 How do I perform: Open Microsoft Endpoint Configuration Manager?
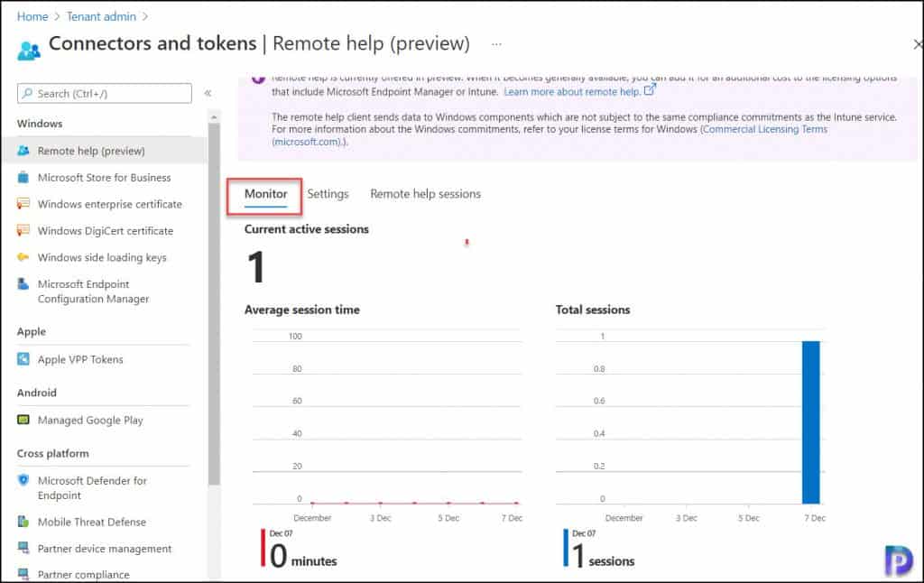pyautogui.click(x=93, y=291)
